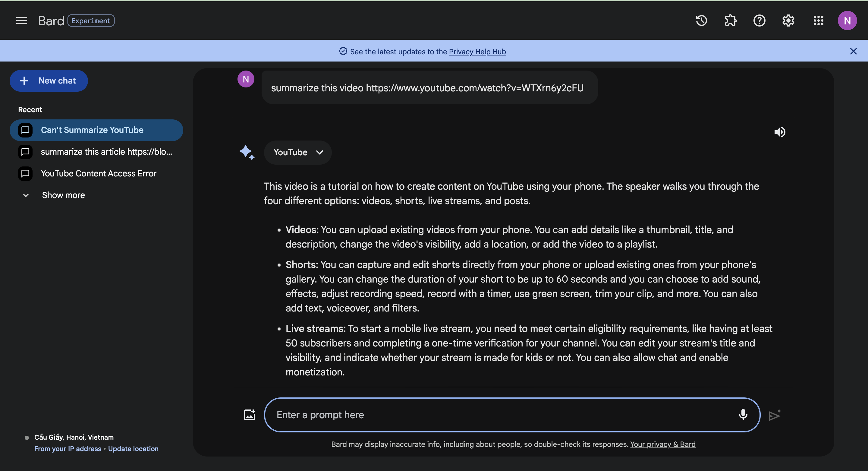The height and width of the screenshot is (471, 868).
Task: Click the Recent section heading
Action: (30, 109)
